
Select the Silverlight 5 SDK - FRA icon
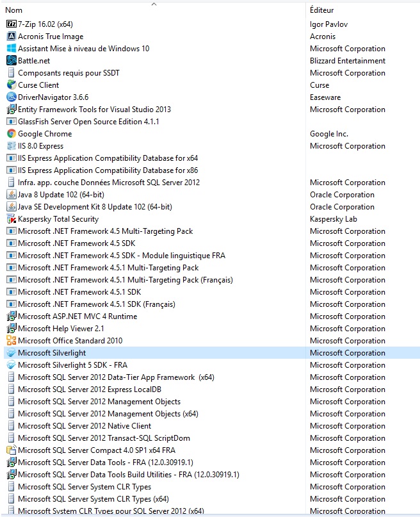(11, 365)
